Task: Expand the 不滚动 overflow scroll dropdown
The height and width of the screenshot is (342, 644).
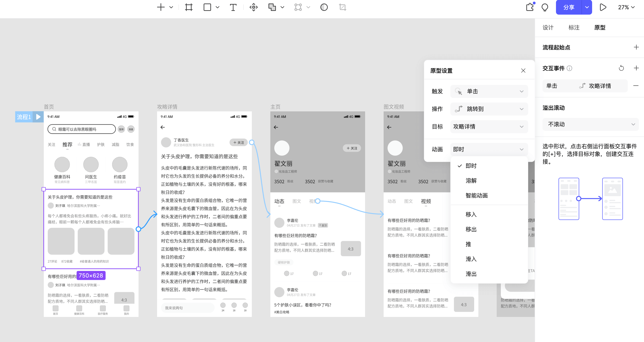Action: click(x=590, y=124)
